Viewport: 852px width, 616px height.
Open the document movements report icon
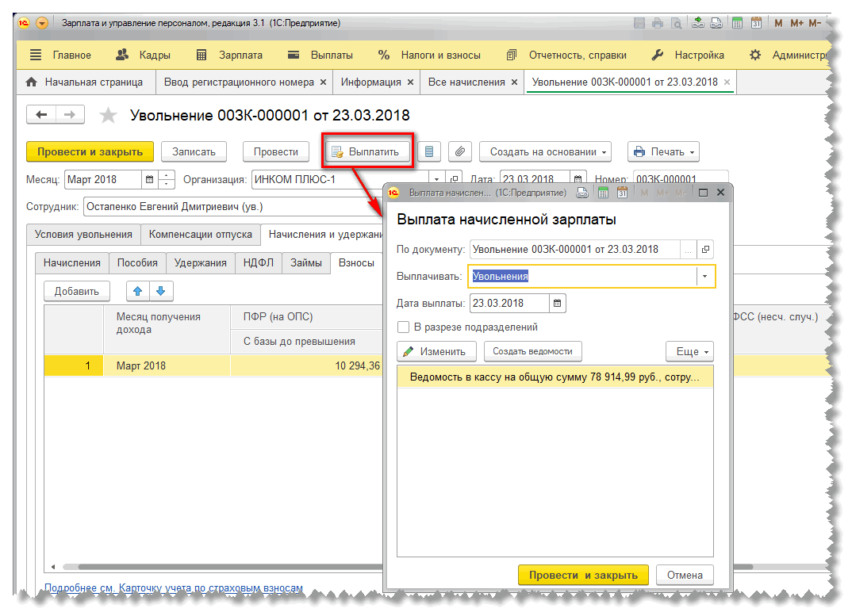click(428, 151)
